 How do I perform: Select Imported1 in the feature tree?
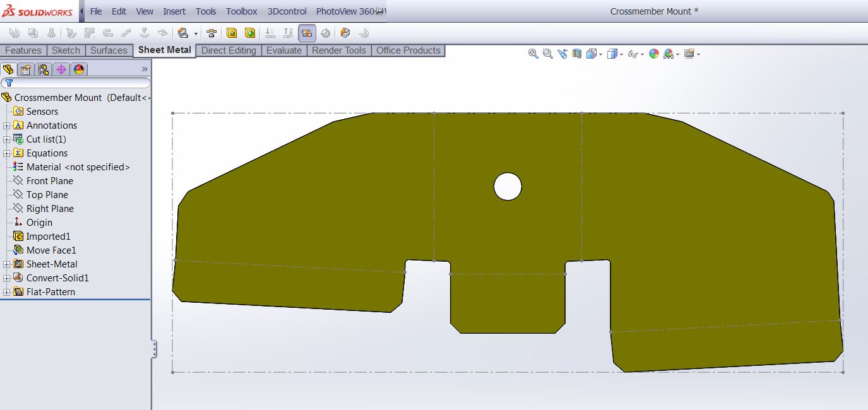[x=48, y=237]
